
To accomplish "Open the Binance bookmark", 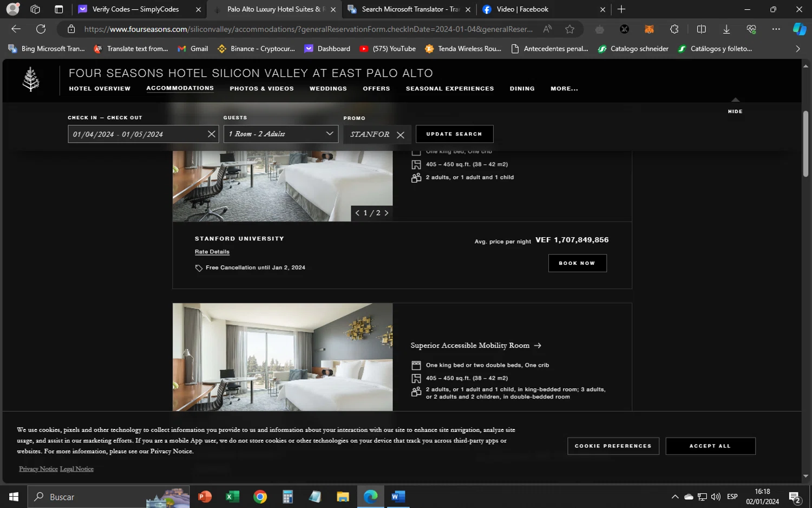I will pyautogui.click(x=256, y=49).
